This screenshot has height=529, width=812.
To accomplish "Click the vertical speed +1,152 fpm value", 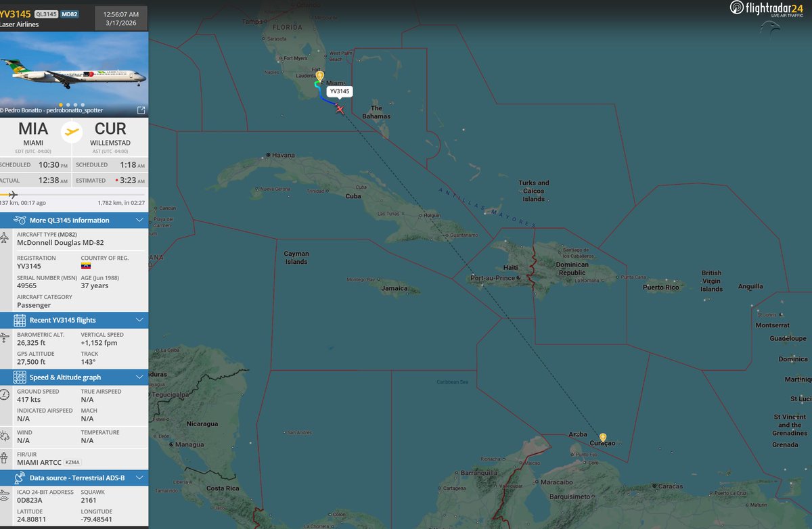I will point(100,343).
